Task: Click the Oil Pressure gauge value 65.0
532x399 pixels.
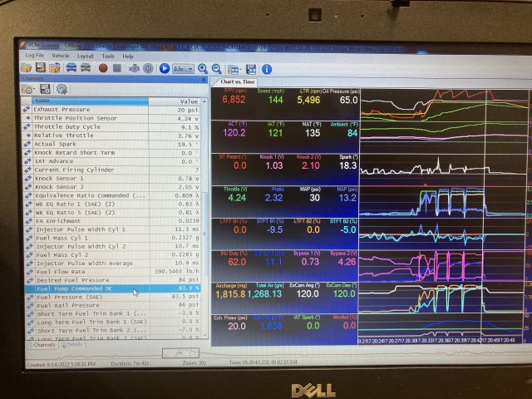Action: tap(348, 100)
